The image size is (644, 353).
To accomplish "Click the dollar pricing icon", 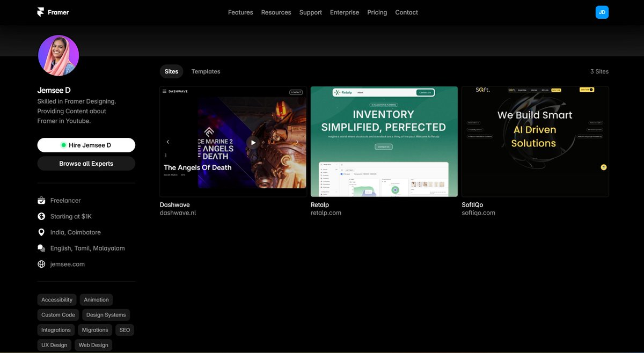I will 41,216.
